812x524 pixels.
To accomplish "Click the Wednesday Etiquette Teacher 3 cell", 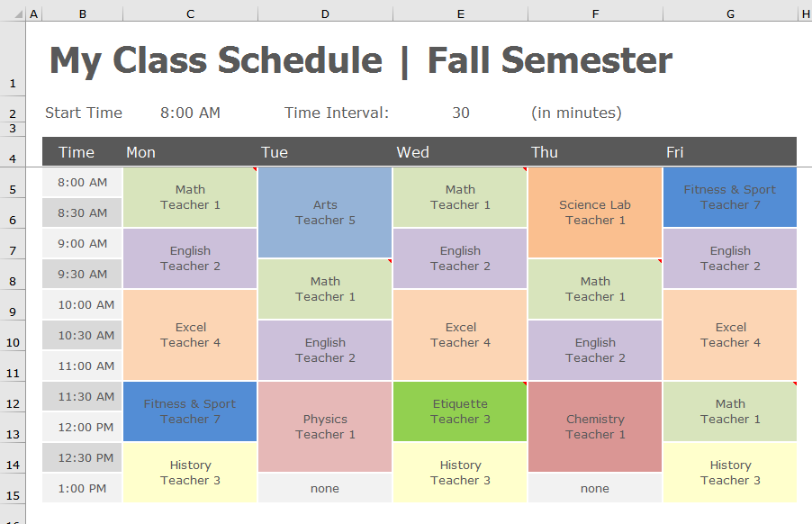I will click(x=460, y=411).
